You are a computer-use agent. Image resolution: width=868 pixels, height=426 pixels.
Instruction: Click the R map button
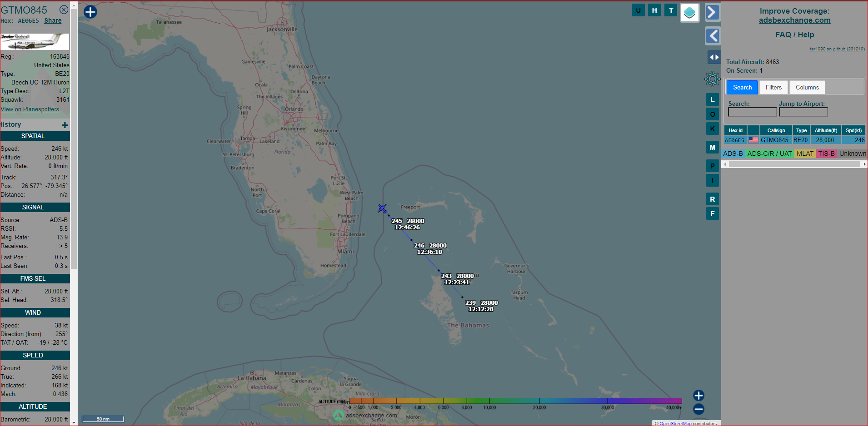coord(712,199)
